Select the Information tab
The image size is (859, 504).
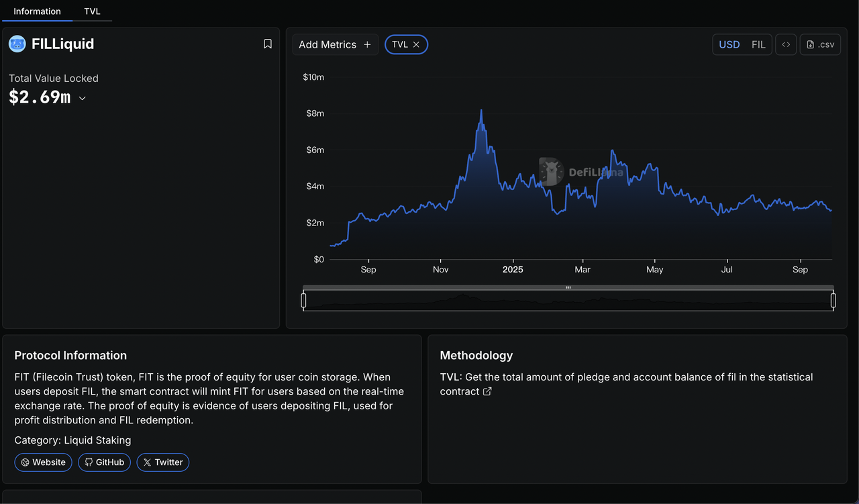pyautogui.click(x=37, y=11)
